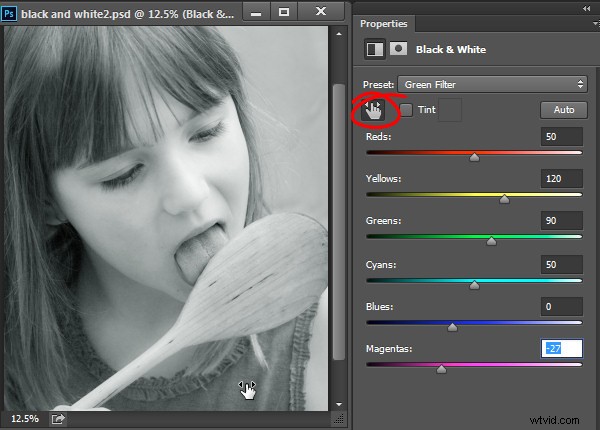Click the Tint color swatch
600x430 pixels.
[x=450, y=110]
